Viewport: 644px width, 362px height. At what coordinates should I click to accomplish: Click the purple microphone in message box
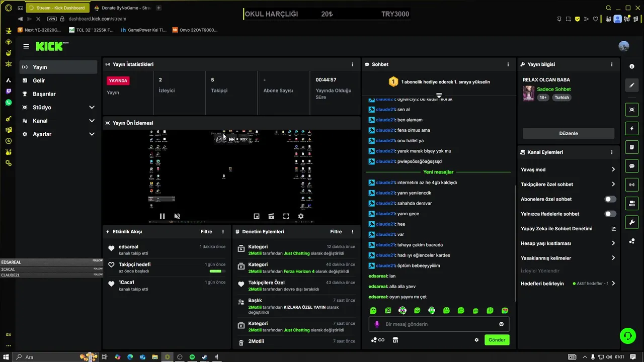coord(377,324)
